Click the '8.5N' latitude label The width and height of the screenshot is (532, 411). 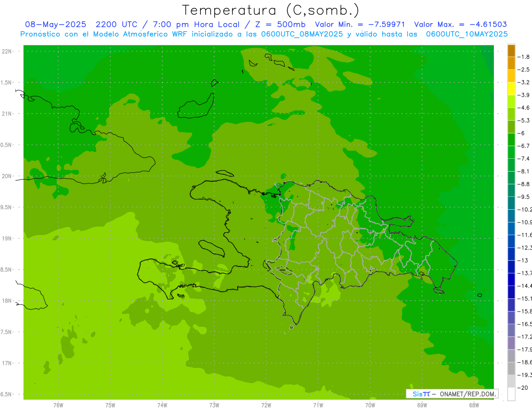coord(7,270)
